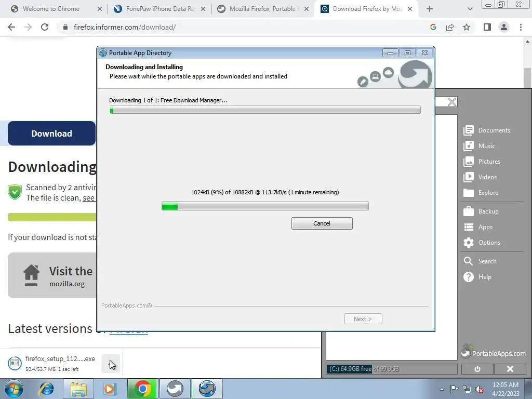
Task: Open a new Chrome tab
Action: pos(430,9)
